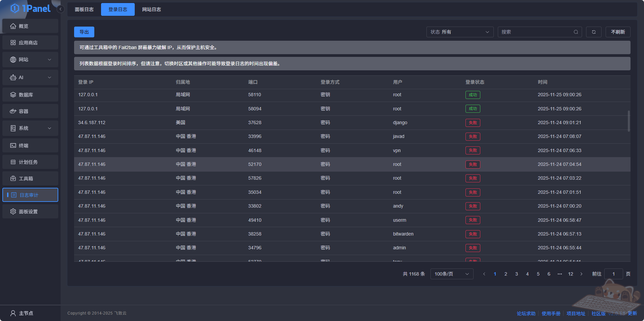Screen dimensions: 644x321
Task: Click the 不刷新 auto-refresh button
Action: tap(618, 32)
